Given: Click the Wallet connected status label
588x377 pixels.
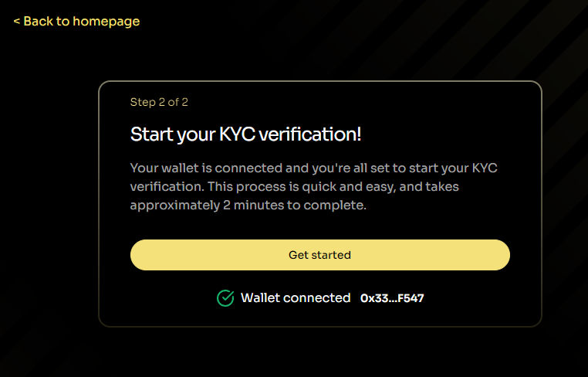Looking at the screenshot, I should [296, 297].
